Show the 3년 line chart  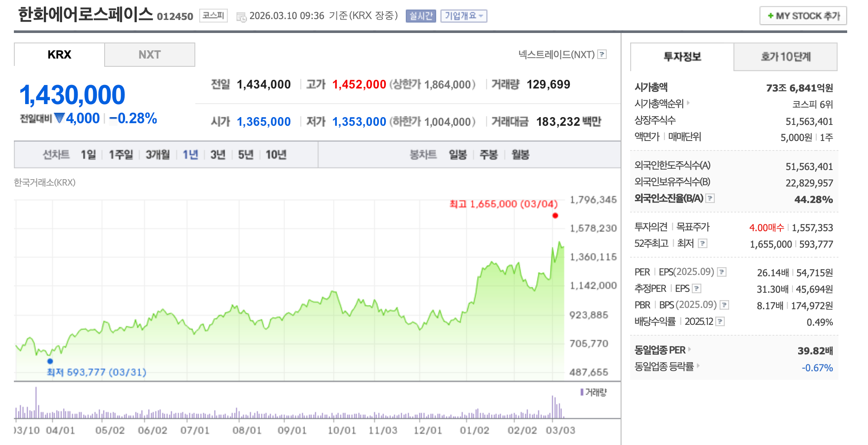(218, 155)
